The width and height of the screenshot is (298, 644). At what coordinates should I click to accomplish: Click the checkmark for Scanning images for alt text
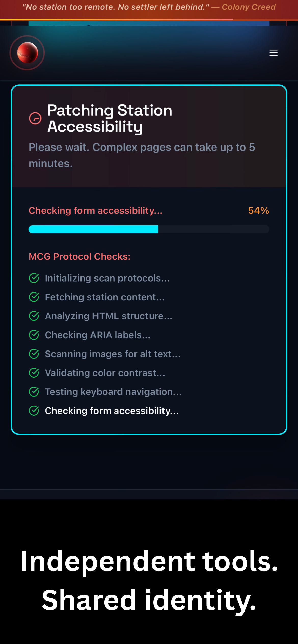pyautogui.click(x=34, y=354)
